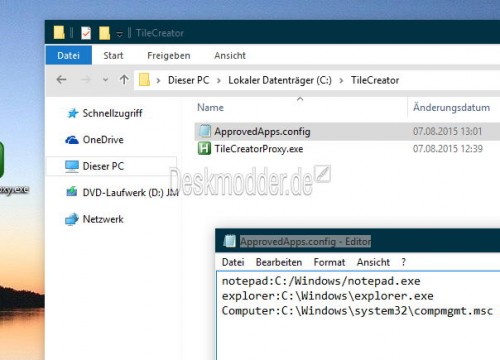
Task: Select DVD-Laufwerk (D:) in navigation pane
Action: tap(130, 192)
